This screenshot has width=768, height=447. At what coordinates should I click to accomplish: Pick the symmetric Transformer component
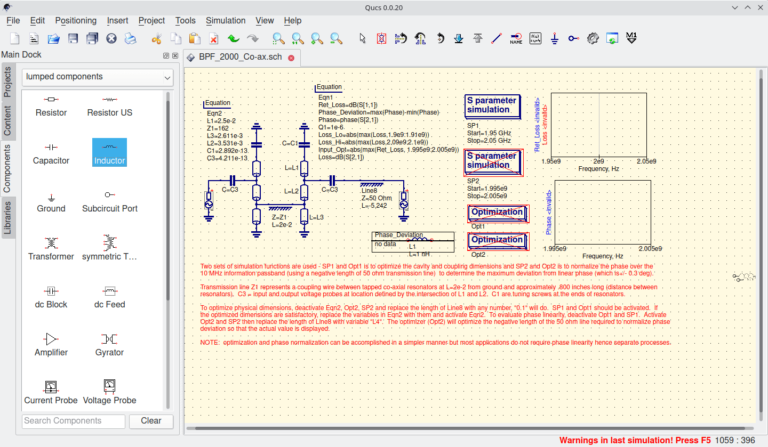point(110,249)
